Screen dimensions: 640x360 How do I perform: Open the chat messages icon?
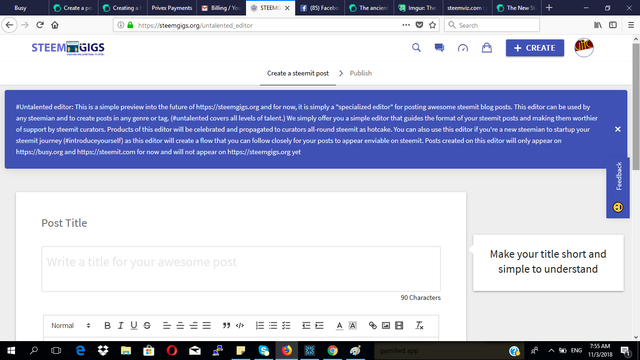click(x=439, y=48)
